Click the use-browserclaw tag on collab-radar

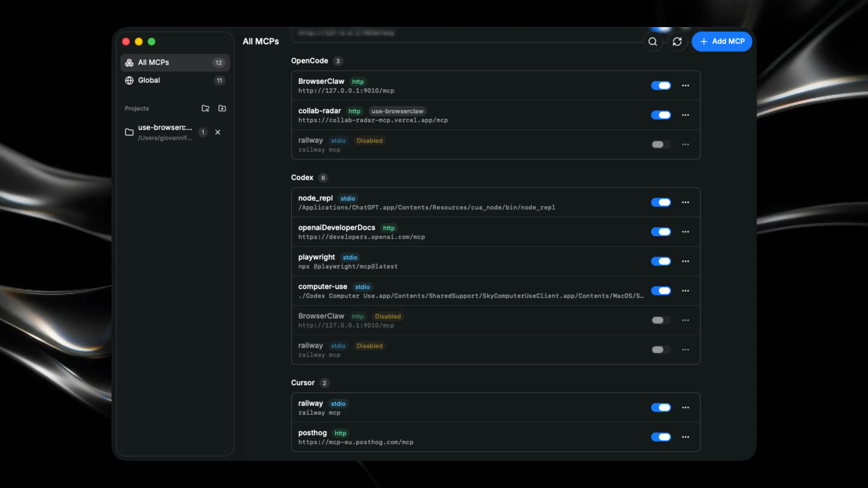click(397, 111)
